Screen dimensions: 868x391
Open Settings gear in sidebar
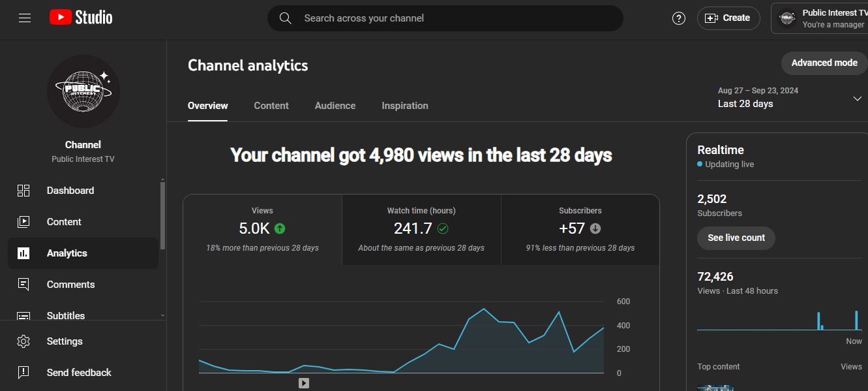tap(23, 341)
